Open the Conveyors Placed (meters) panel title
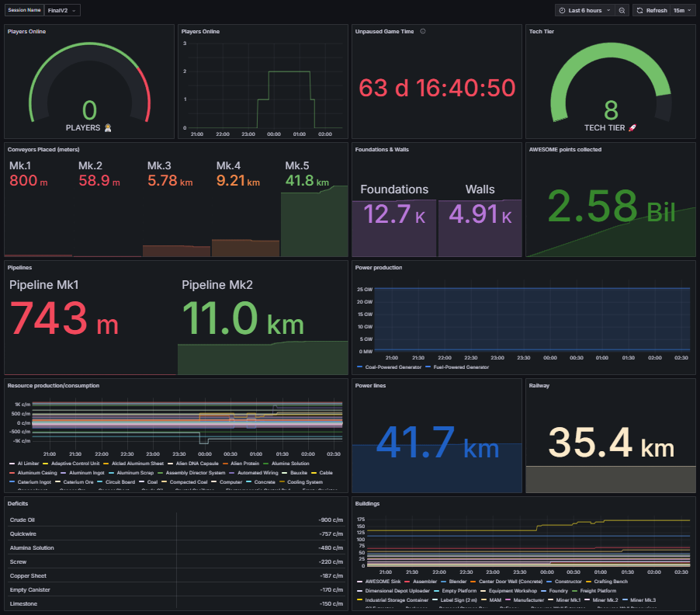Image resolution: width=700 pixels, height=615 pixels. (43, 150)
